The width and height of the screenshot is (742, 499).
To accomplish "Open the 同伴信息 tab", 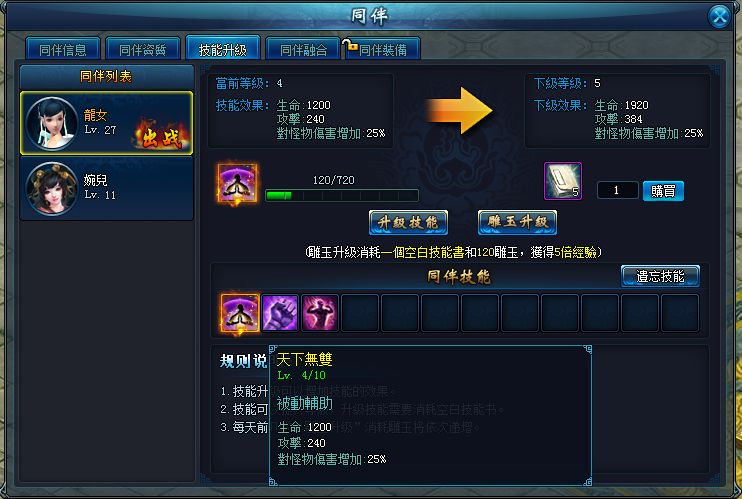I will (63, 49).
